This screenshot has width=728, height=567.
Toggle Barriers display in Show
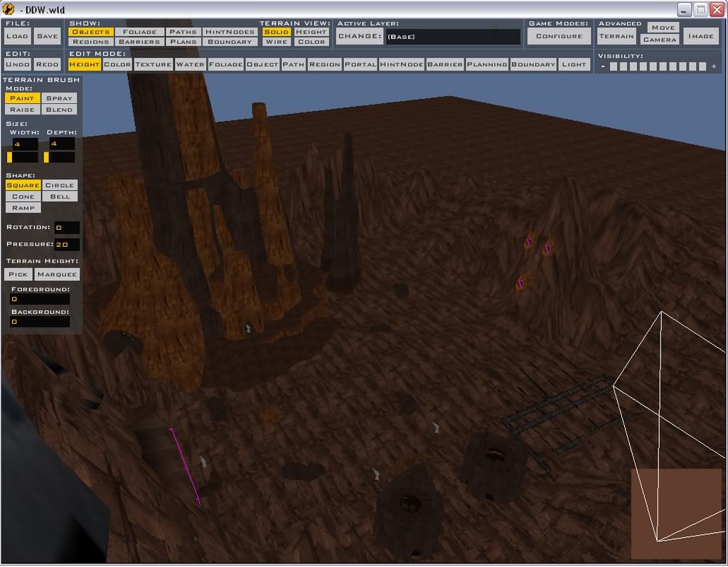click(x=140, y=42)
